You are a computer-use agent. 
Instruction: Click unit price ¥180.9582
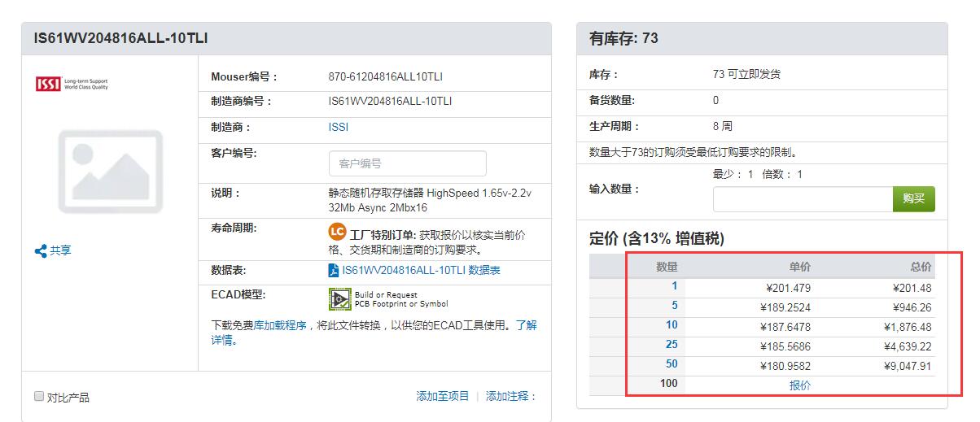[785, 366]
